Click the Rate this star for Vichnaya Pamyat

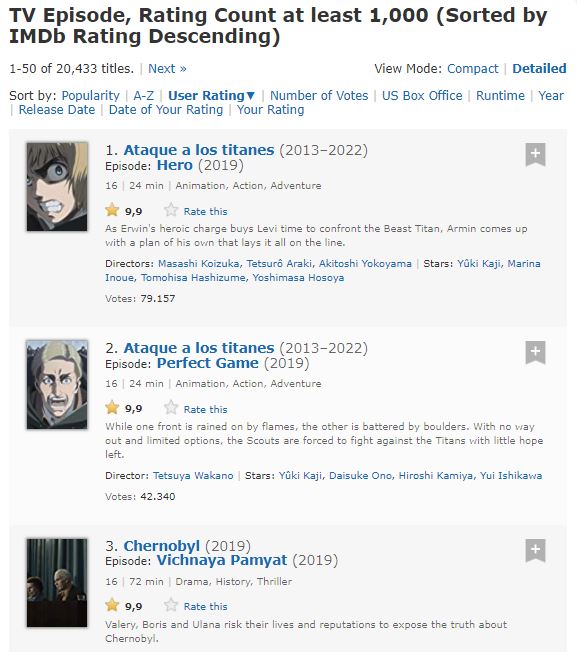pyautogui.click(x=171, y=605)
